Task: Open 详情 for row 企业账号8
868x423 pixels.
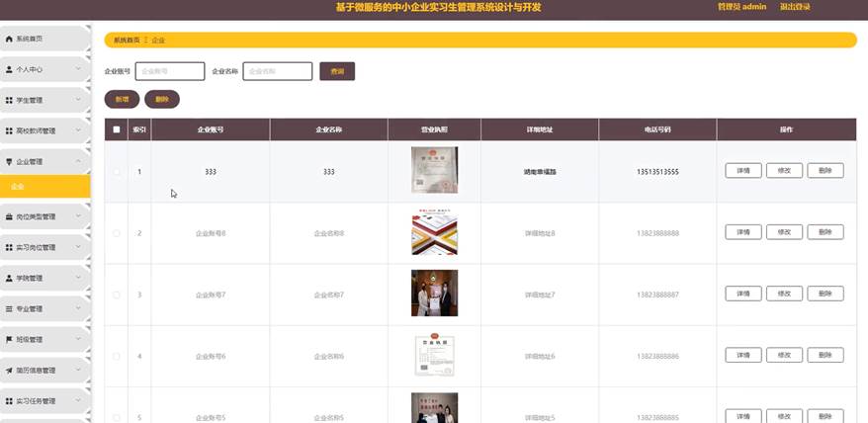Action: [743, 232]
